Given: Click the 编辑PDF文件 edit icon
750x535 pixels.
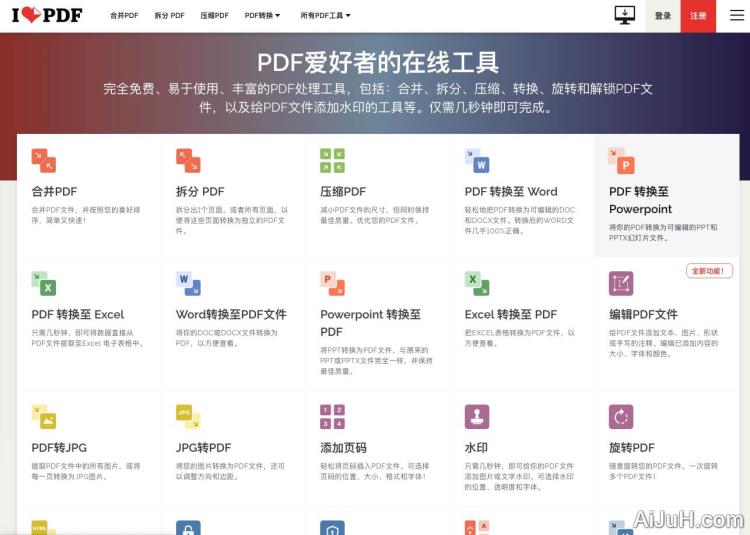Looking at the screenshot, I should click(x=621, y=284).
